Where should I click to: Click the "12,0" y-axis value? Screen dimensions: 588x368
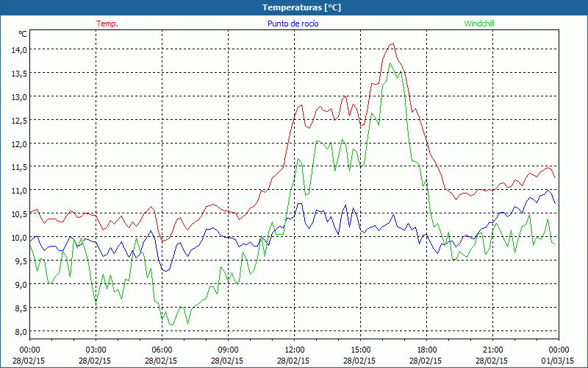[x=19, y=144]
